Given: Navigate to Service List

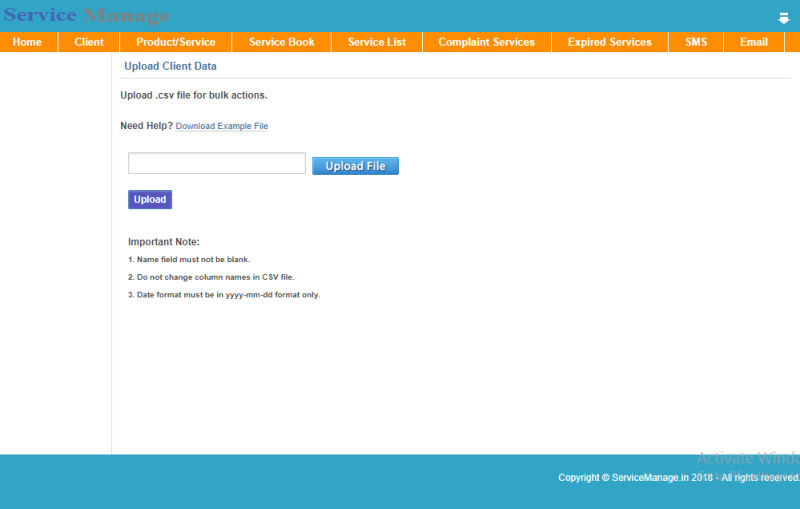Looking at the screenshot, I should 376,42.
